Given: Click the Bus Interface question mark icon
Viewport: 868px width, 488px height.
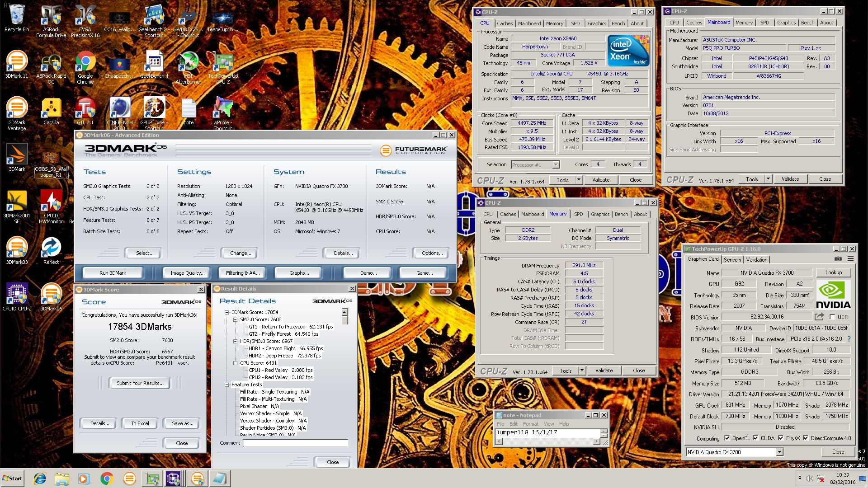Looking at the screenshot, I should tap(849, 339).
